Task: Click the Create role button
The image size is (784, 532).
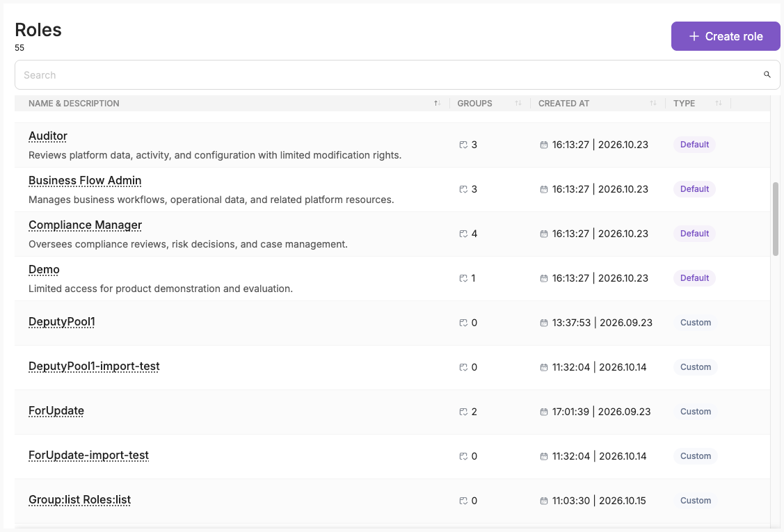Action: pyautogui.click(x=726, y=36)
